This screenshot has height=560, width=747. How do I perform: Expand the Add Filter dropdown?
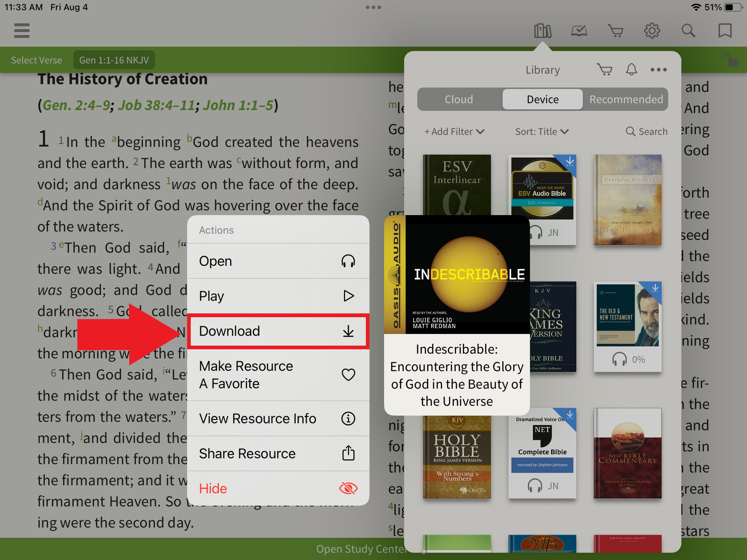pyautogui.click(x=454, y=131)
